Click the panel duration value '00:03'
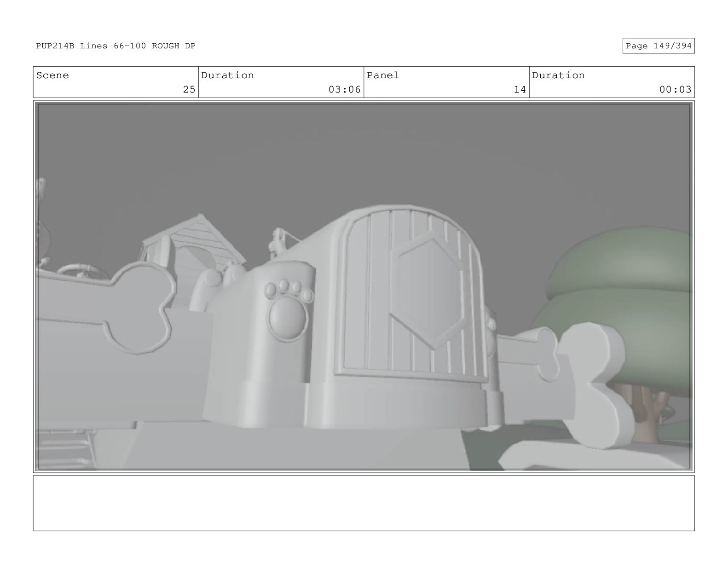 tap(675, 89)
